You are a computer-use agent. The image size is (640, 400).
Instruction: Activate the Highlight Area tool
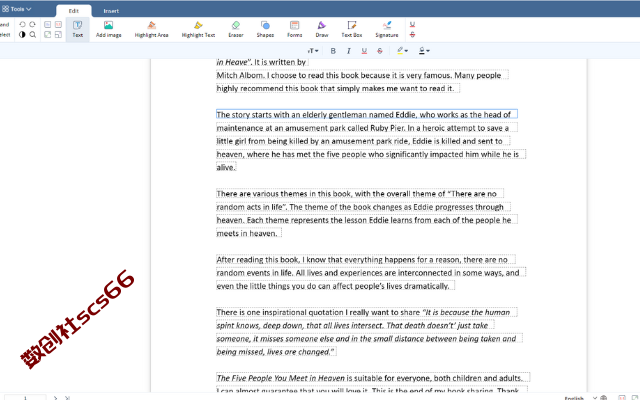(151, 29)
